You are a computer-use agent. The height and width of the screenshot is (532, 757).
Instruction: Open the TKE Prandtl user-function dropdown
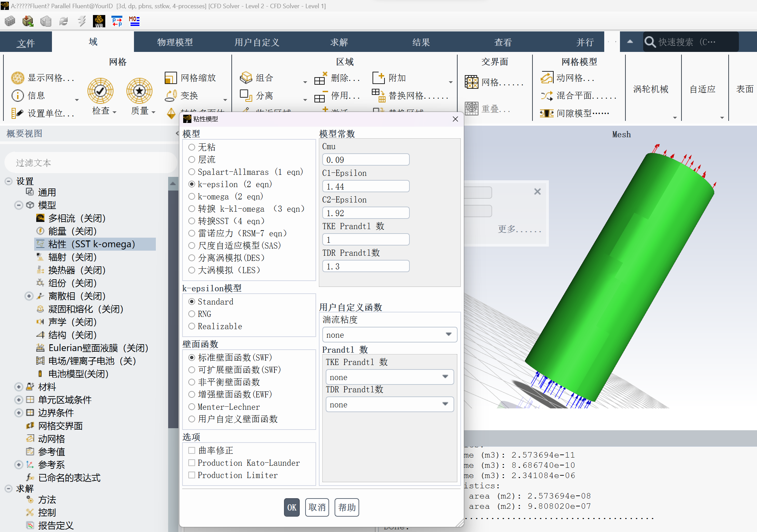[390, 377]
